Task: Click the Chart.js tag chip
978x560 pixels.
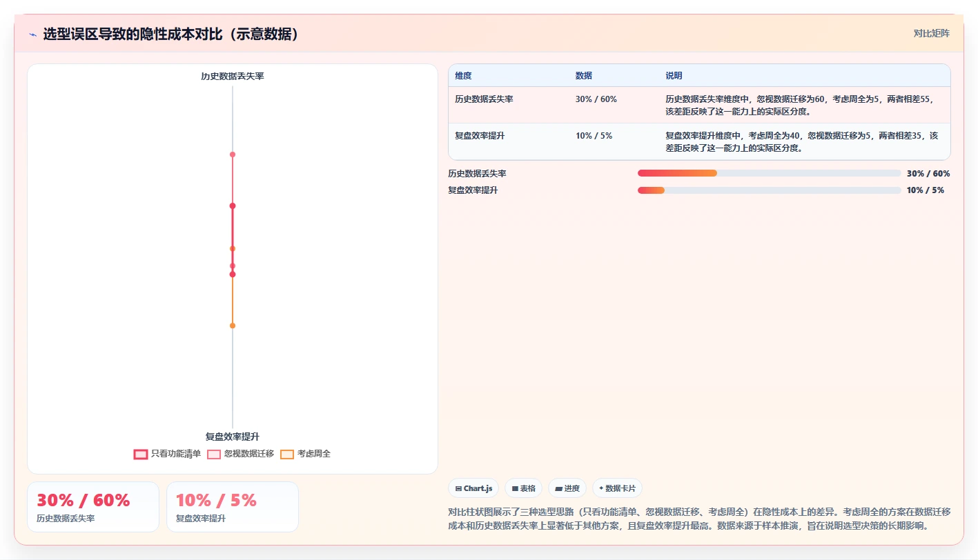Action: coord(474,488)
